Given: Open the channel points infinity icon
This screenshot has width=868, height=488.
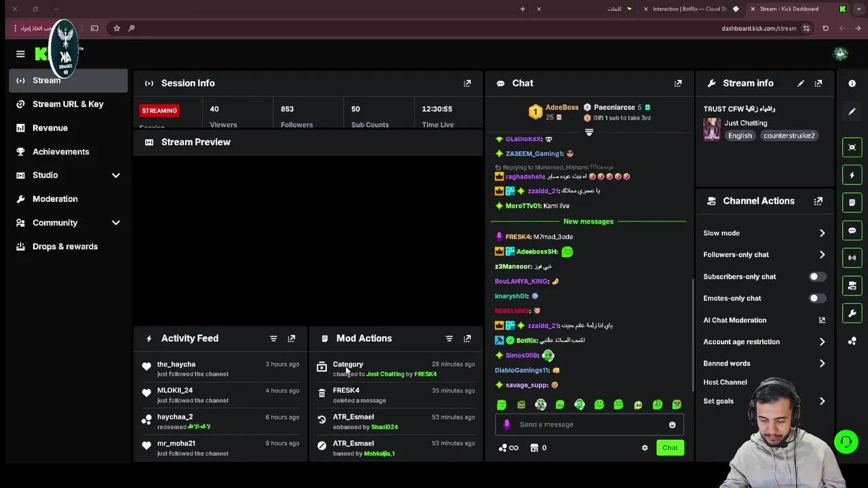Looking at the screenshot, I should click(508, 448).
